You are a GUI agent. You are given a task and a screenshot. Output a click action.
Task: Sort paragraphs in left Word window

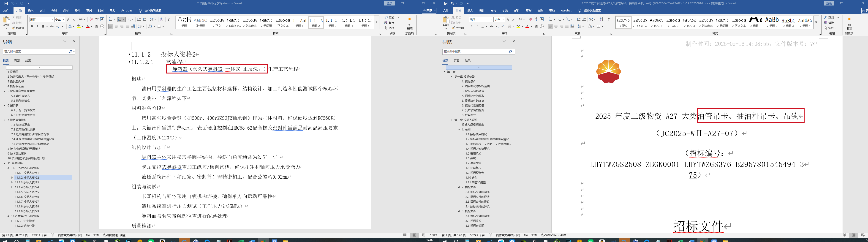pos(162,19)
